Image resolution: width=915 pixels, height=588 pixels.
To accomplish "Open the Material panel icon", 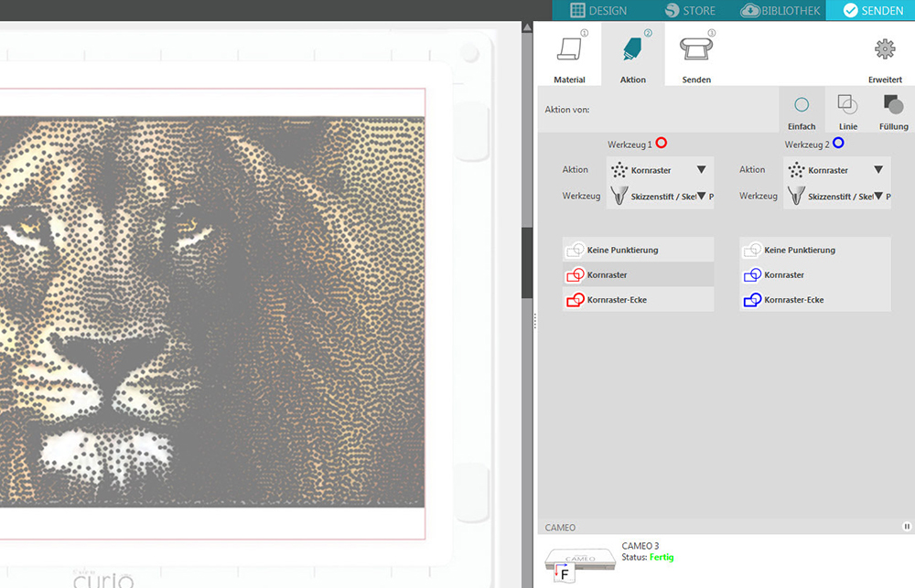I will point(569,51).
